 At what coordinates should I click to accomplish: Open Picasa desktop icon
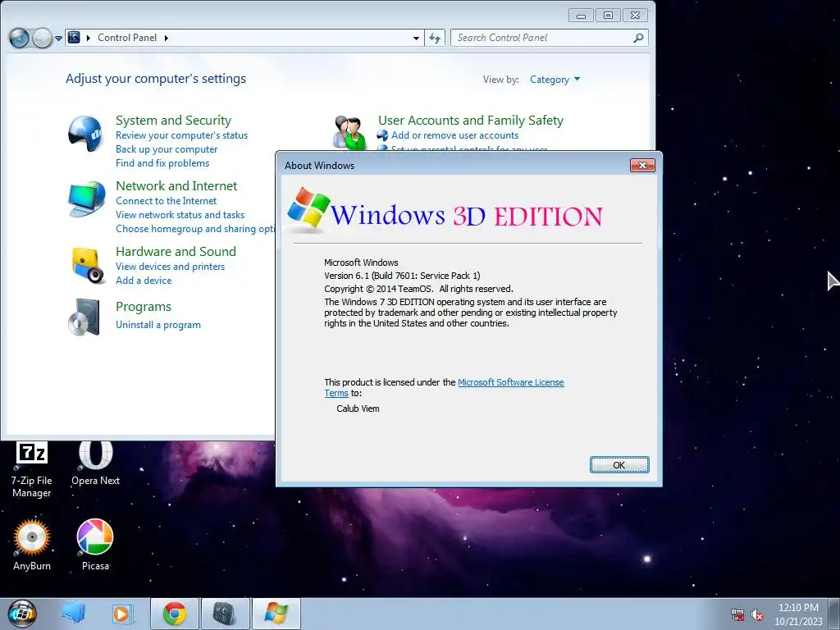(x=95, y=545)
